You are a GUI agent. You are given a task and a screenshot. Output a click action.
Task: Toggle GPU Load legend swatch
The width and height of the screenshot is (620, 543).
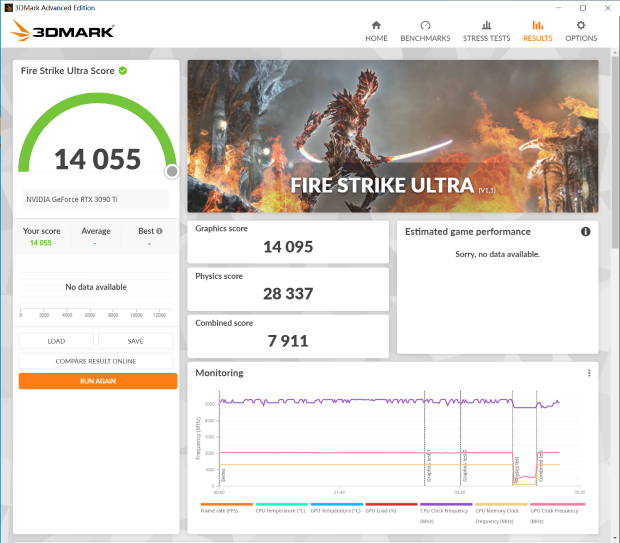(391, 504)
